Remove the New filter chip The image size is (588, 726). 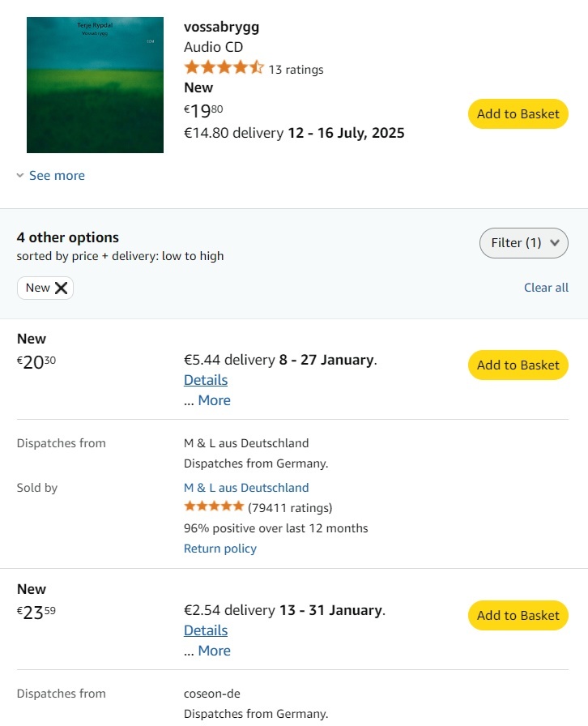pyautogui.click(x=61, y=288)
